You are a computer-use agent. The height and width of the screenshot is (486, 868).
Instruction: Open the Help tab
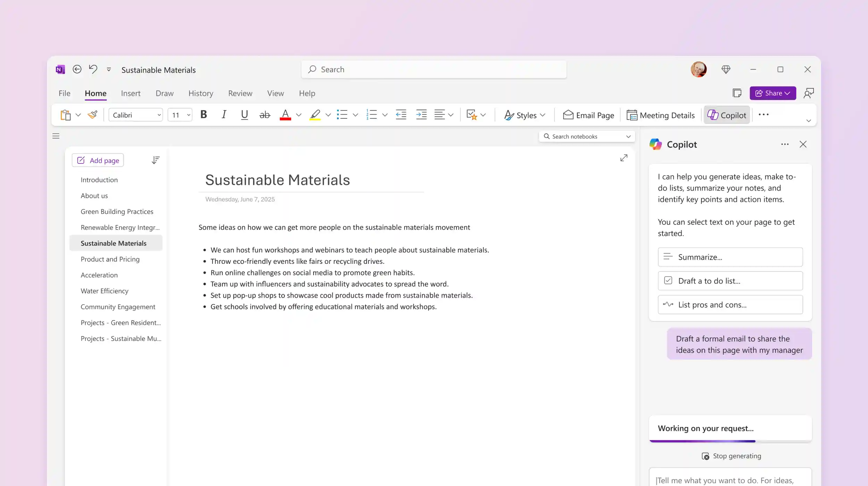(307, 93)
